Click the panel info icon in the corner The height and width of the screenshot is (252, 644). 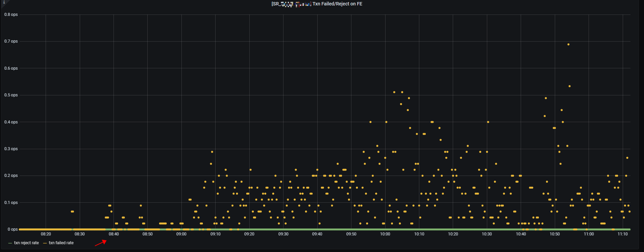[x=4, y=2]
